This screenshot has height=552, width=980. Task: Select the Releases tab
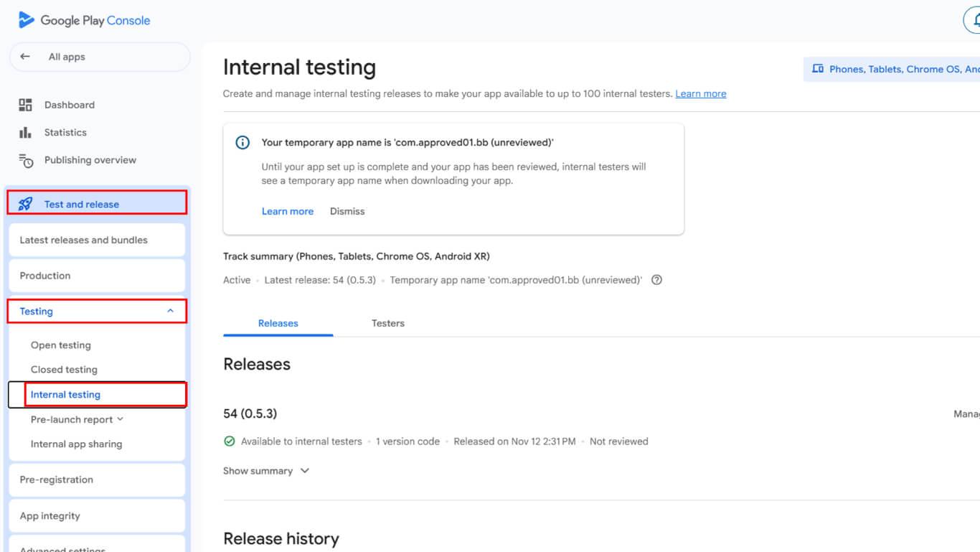278,323
